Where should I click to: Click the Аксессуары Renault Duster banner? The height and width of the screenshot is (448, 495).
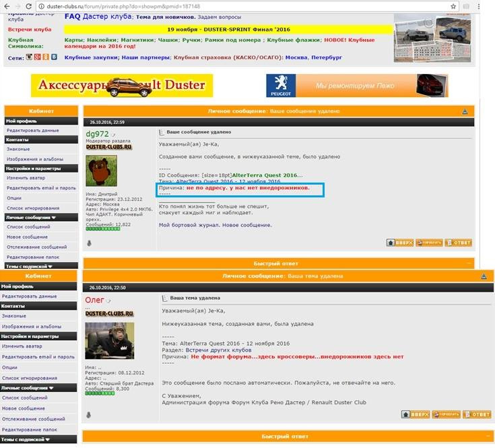[x=122, y=86]
